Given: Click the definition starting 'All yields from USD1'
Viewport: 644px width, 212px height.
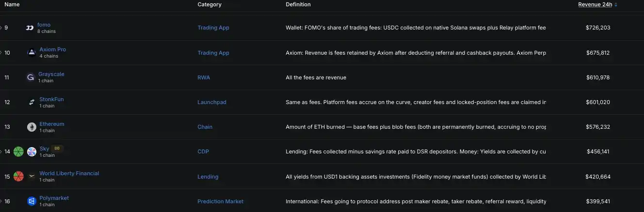Looking at the screenshot, I should tap(416, 177).
